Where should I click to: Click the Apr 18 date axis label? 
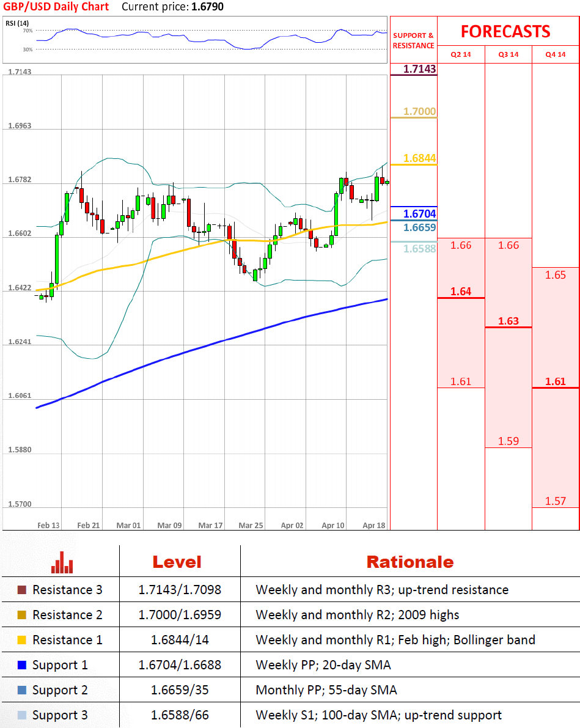click(374, 525)
